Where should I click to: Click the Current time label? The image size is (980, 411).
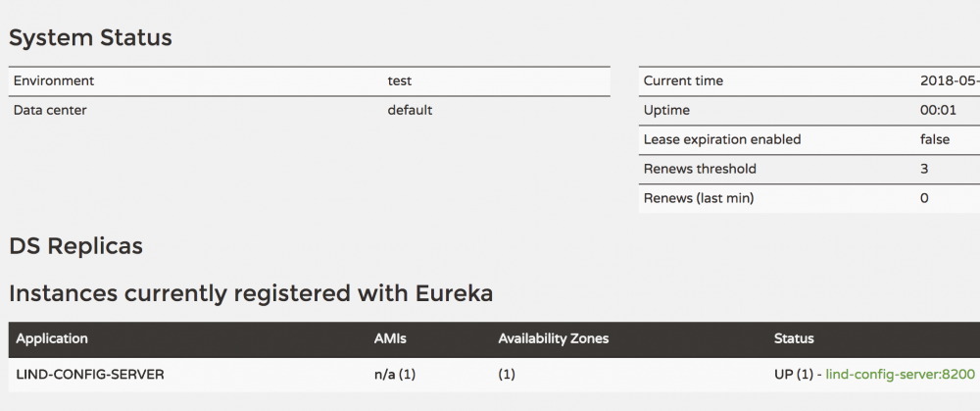683,81
